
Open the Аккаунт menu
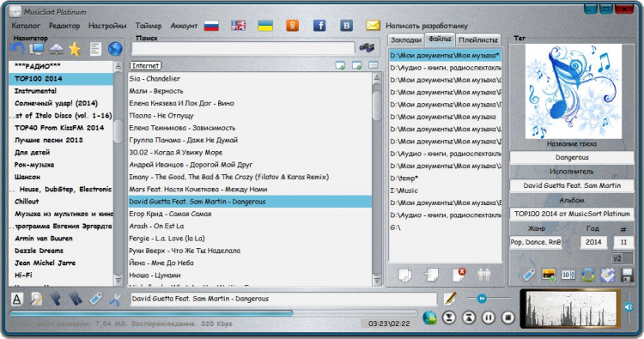pos(184,26)
